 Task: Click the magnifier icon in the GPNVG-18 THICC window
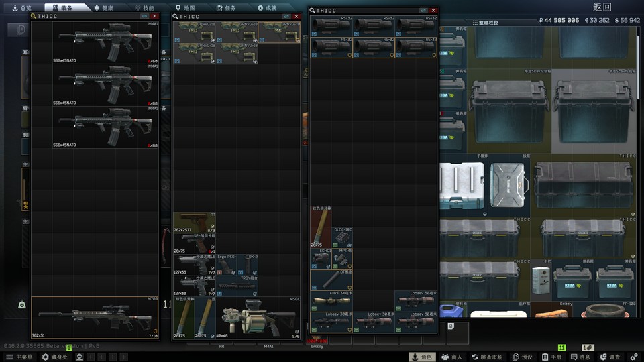[175, 17]
